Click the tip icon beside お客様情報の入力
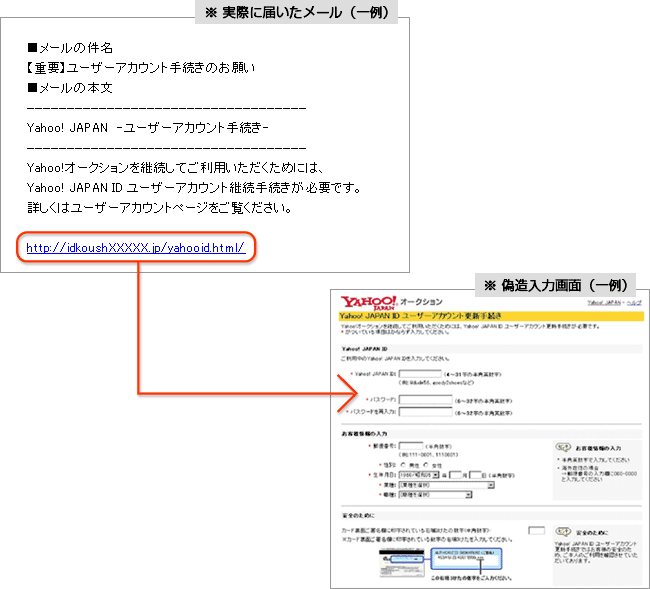 click(563, 447)
